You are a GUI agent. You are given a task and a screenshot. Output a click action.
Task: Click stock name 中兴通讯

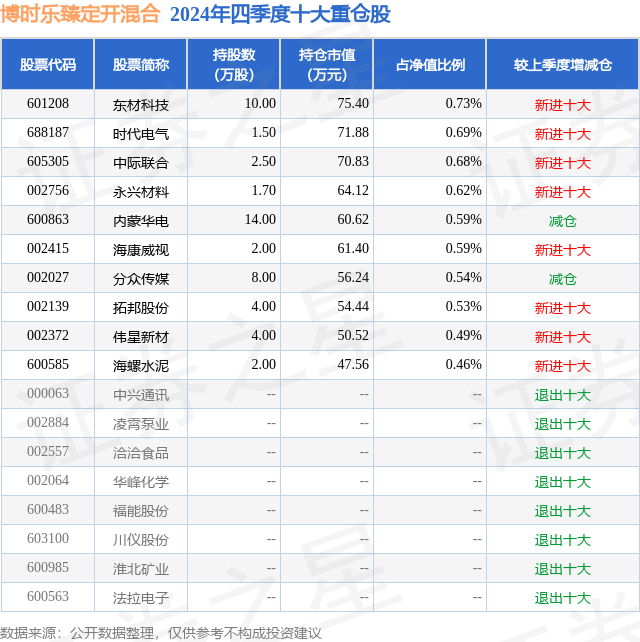[141, 395]
